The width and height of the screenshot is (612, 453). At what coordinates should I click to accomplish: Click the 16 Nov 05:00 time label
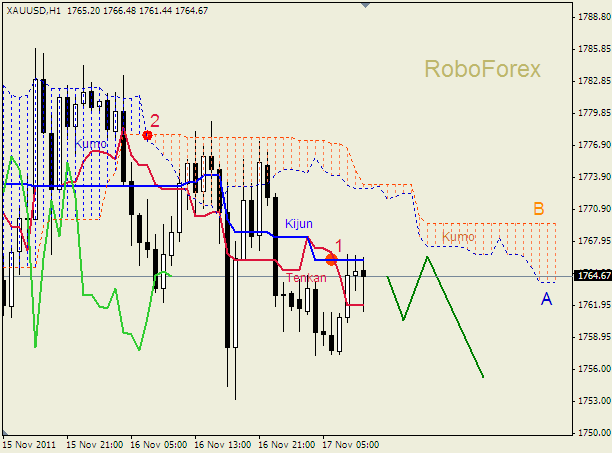click(x=158, y=445)
